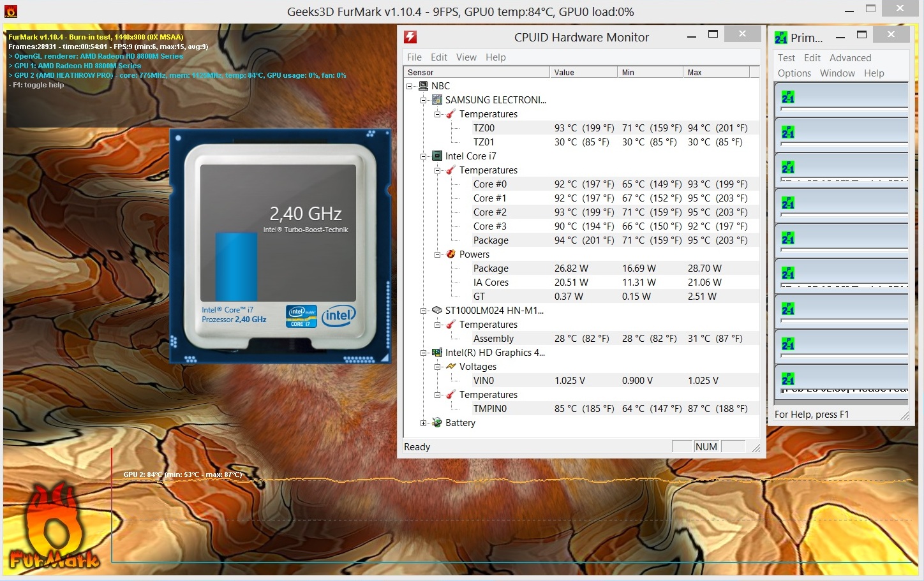Click the thermometer icon under Samsung Electronics

451,114
